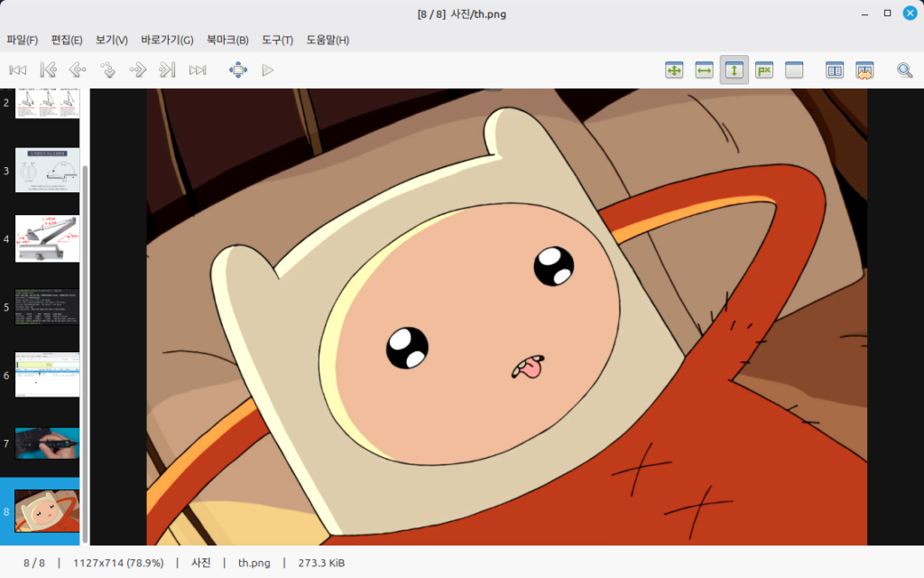This screenshot has width=924, height=578.
Task: Expand the 도움말(H) menu
Action: pyautogui.click(x=328, y=40)
